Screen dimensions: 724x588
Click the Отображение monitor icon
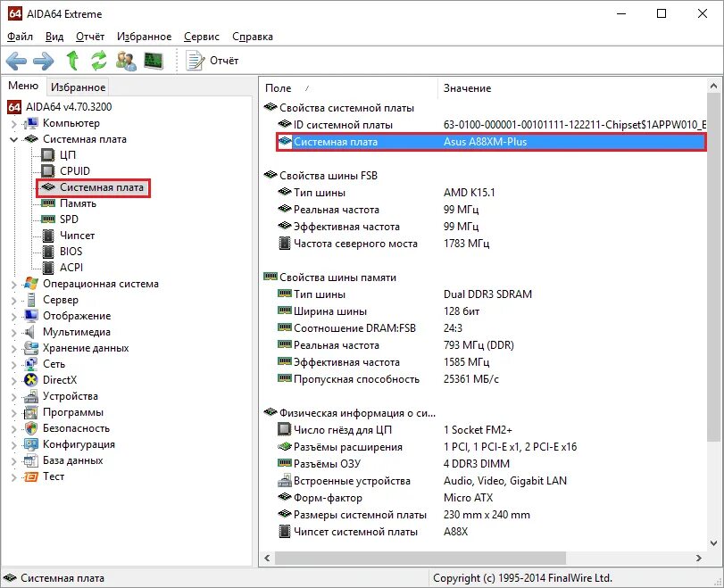[31, 316]
